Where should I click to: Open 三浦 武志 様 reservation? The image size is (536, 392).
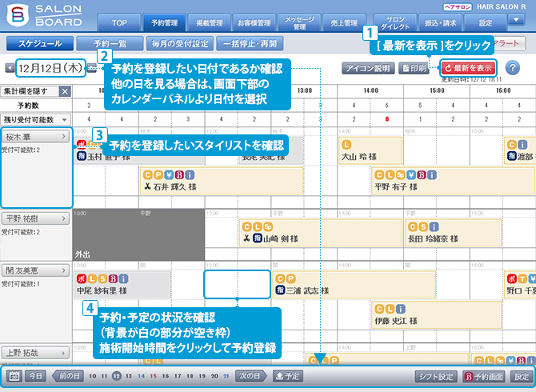(x=354, y=285)
